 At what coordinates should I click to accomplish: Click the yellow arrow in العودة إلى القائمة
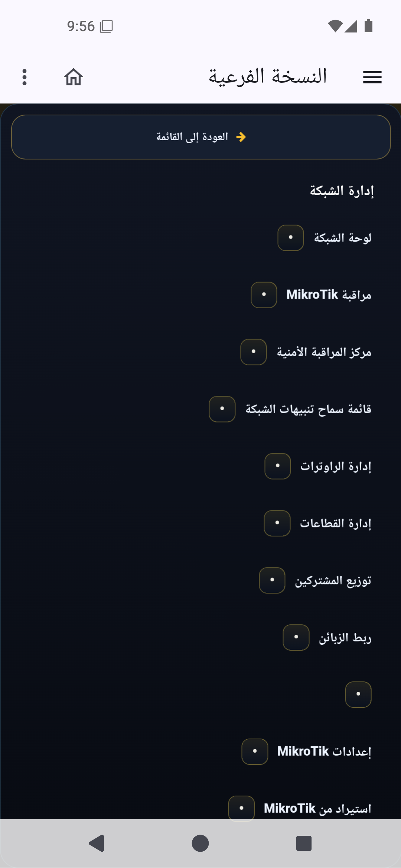241,137
